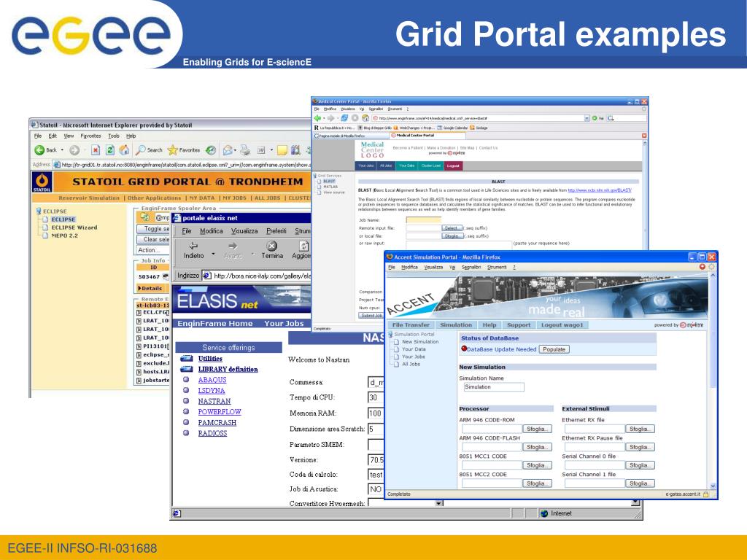This screenshot has height=560, width=747.
Task: Open Tools menu in Statoil IE window
Action: click(113, 136)
